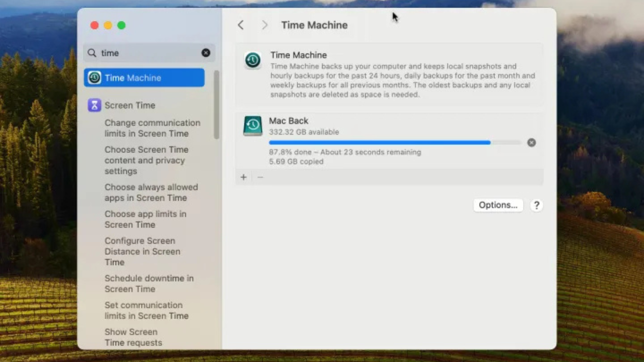This screenshot has width=644, height=362.
Task: Open Change communication limits in Screen Time
Action: [x=152, y=128]
